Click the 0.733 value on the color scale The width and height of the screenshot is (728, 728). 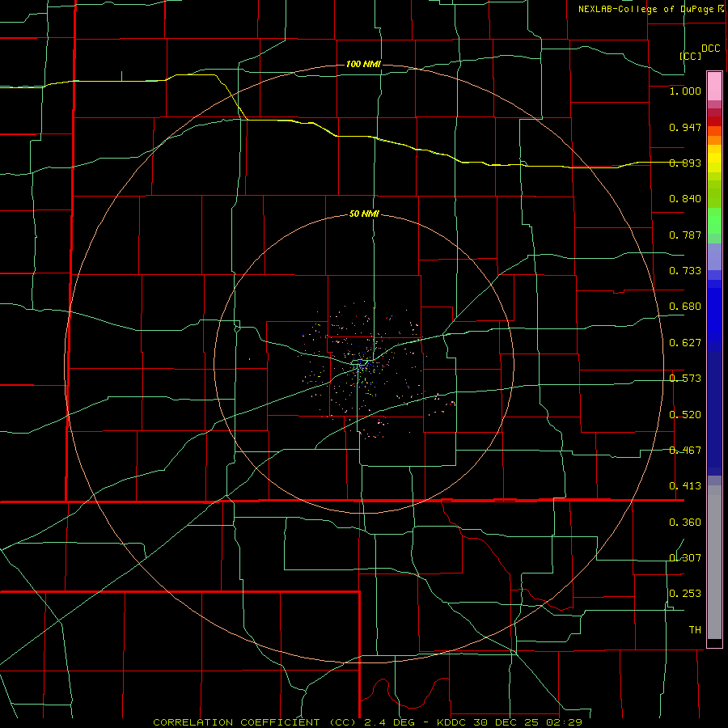point(685,271)
